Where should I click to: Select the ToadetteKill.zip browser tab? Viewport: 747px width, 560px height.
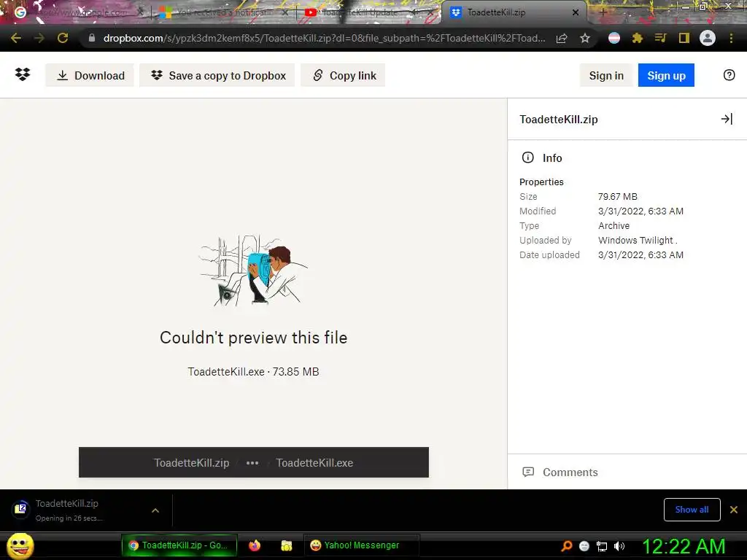point(512,12)
